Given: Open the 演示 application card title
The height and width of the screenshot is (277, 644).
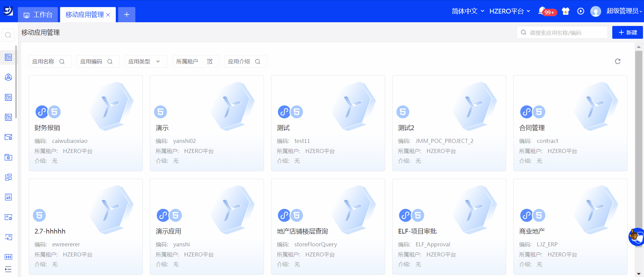Looking at the screenshot, I should tap(162, 128).
